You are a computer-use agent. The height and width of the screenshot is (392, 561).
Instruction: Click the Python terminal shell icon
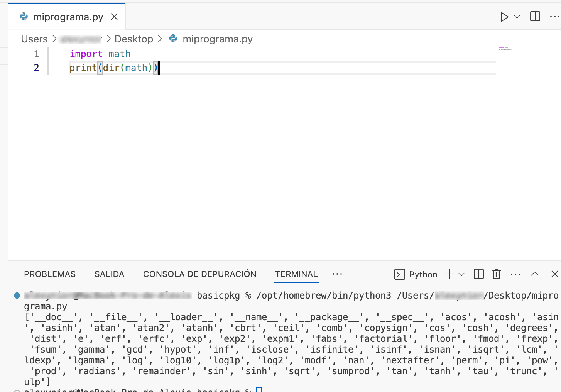tap(400, 274)
